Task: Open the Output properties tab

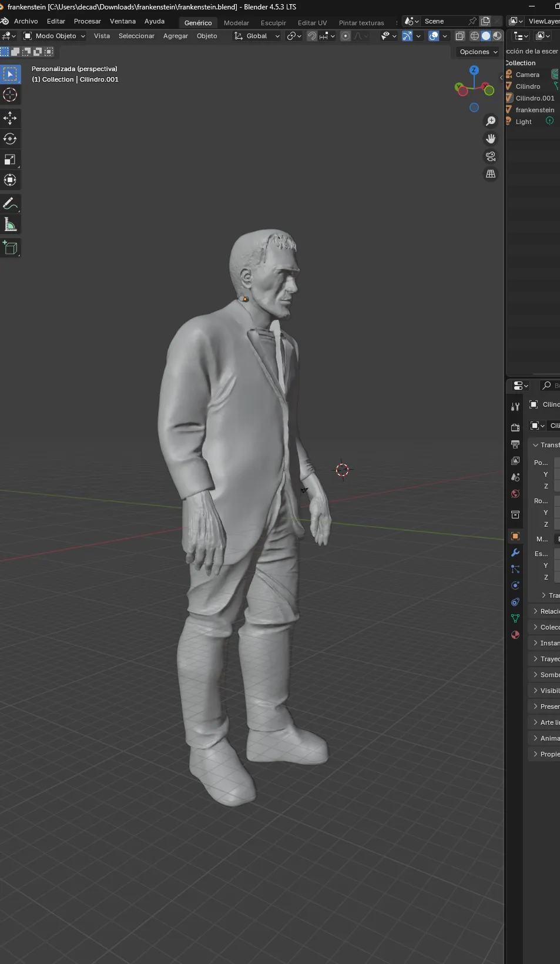Action: pyautogui.click(x=515, y=444)
